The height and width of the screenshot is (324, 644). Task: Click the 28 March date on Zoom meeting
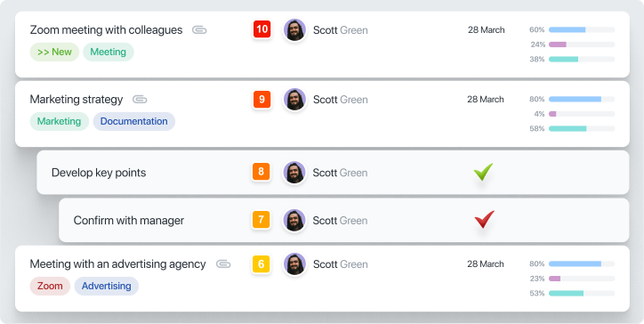point(487,30)
